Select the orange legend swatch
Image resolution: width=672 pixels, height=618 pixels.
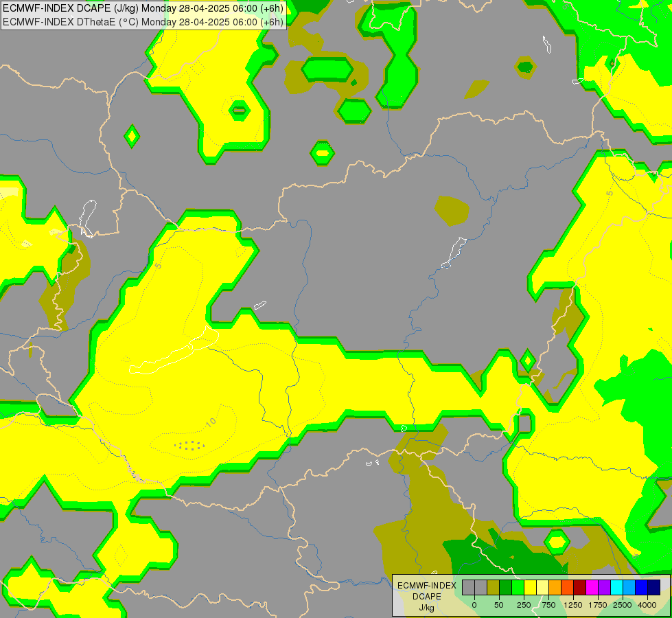[x=555, y=587]
